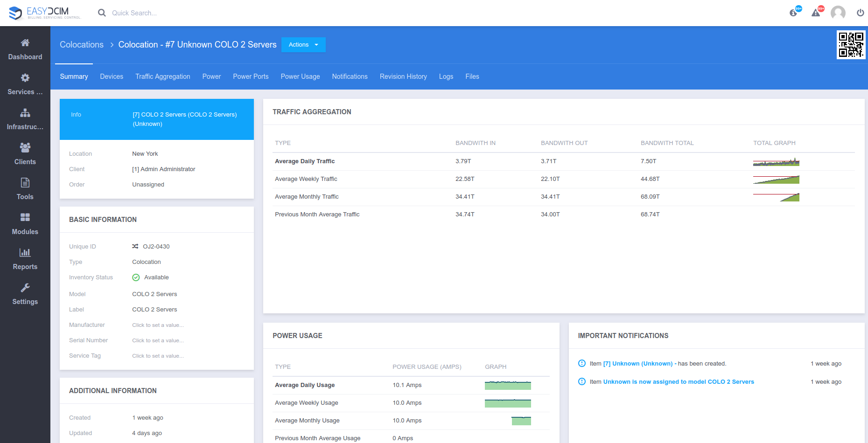The image size is (868, 443).
Task: Open the Average Daily Usage graph
Action: tap(508, 386)
